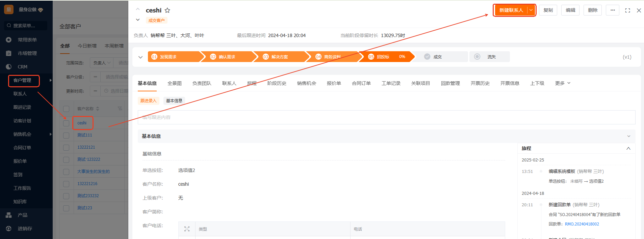Expand the 更多 tabs dropdown
Viewport: 644px width, 239px height.
563,83
